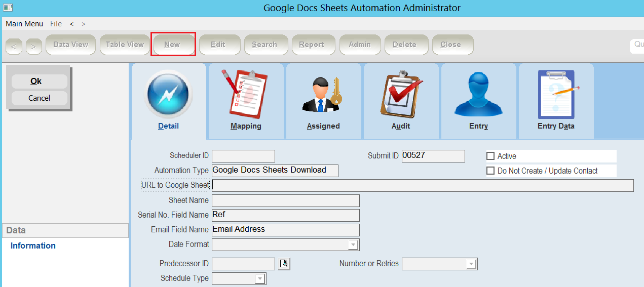The height and width of the screenshot is (287, 644).
Task: Go to previous record toolbar arrow
Action: (x=14, y=47)
